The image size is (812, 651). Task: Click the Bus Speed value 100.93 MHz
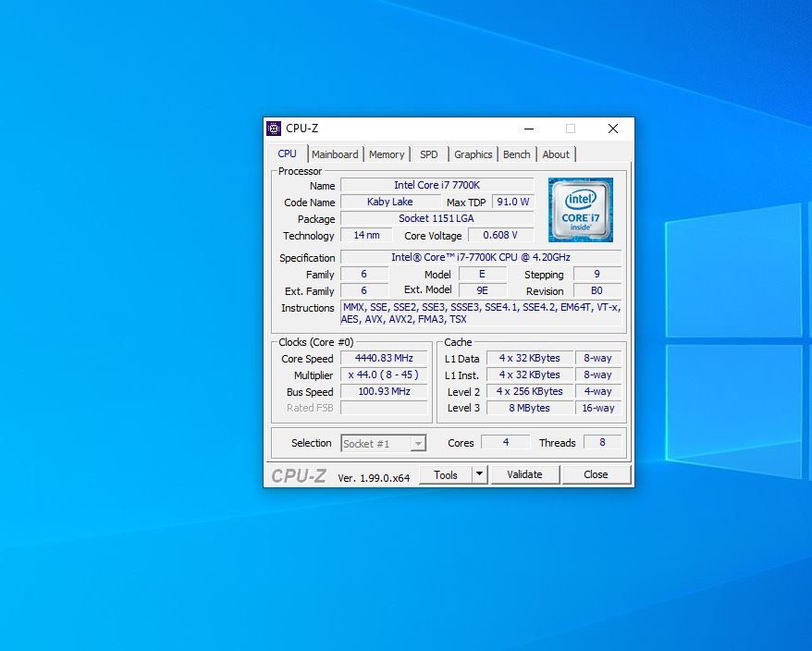[x=384, y=391]
